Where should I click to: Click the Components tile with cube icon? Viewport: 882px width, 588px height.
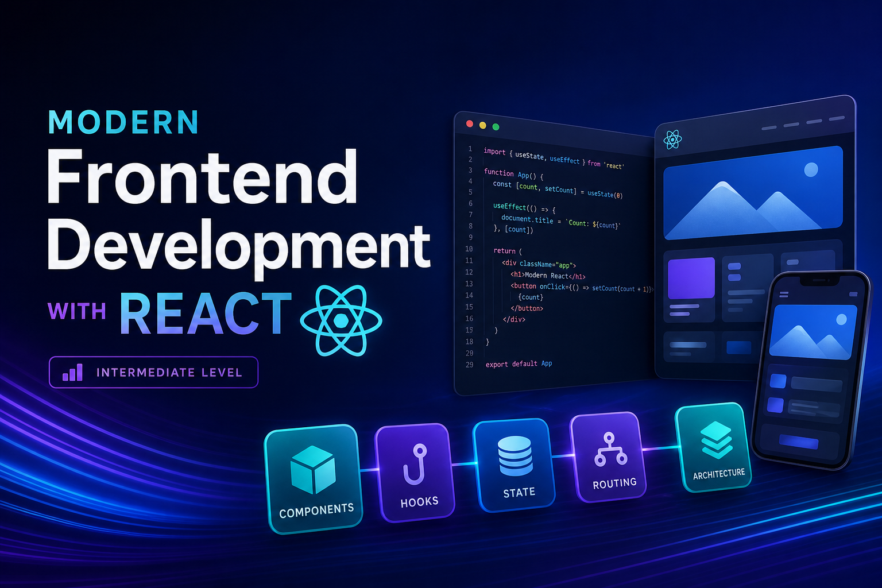pos(314,479)
